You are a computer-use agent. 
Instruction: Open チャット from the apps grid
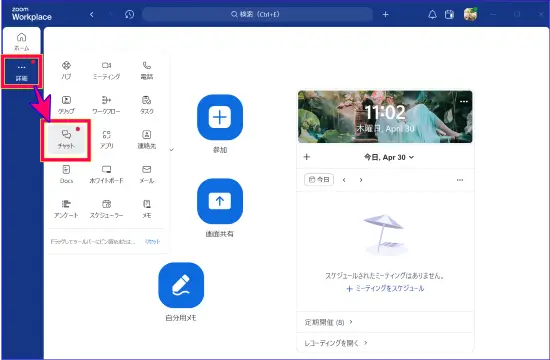(66, 140)
